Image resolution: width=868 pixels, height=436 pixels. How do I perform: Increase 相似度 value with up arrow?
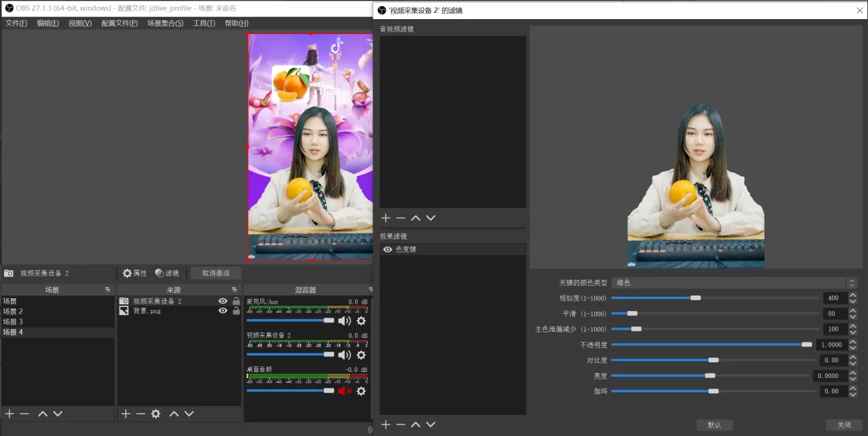click(x=852, y=295)
